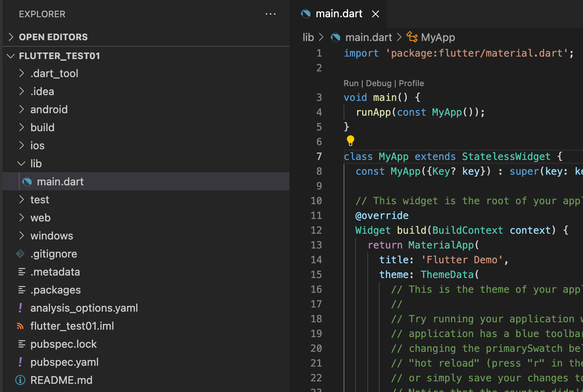Image resolution: width=583 pixels, height=392 pixels.
Task: Click the feed icon beside flutter_test01.iml
Action: click(x=20, y=326)
